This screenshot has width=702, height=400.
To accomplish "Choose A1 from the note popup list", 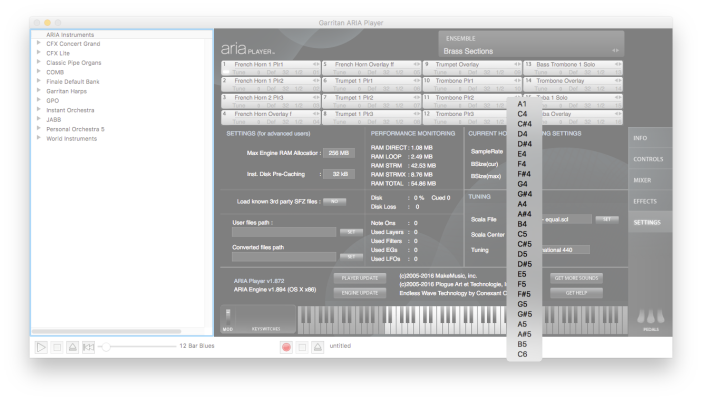I will point(524,104).
